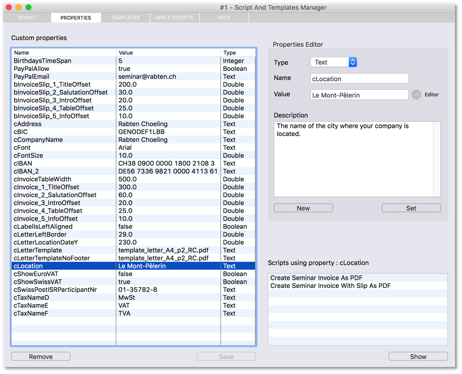Select the cTaxNameE property row
This screenshot has height=374, width=462.
[x=133, y=305]
